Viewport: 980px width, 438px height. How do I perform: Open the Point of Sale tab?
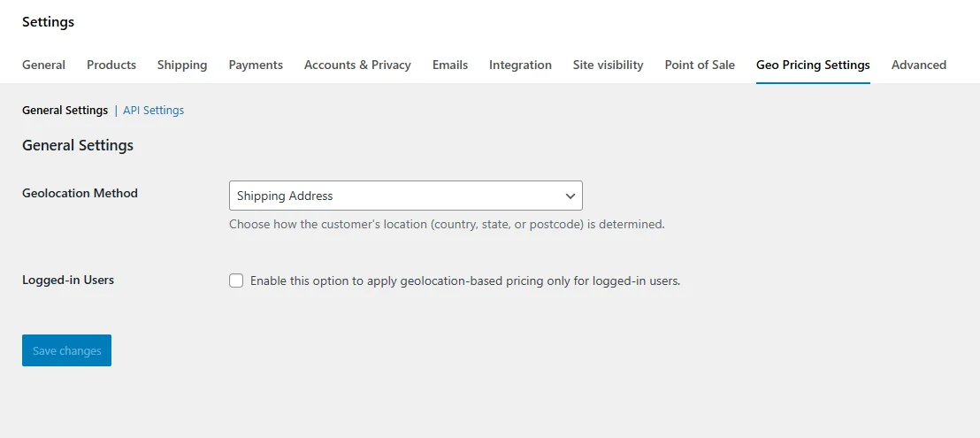point(700,65)
